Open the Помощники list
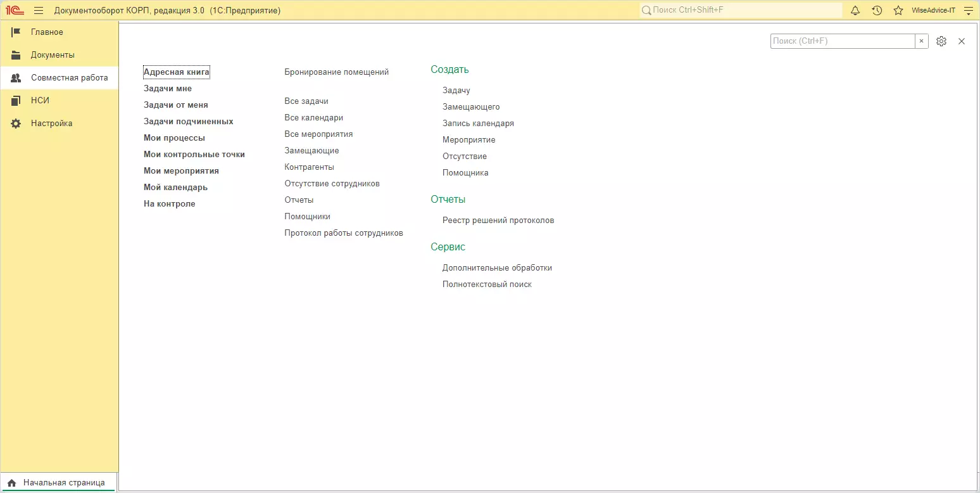The height and width of the screenshot is (493, 980). coord(307,217)
